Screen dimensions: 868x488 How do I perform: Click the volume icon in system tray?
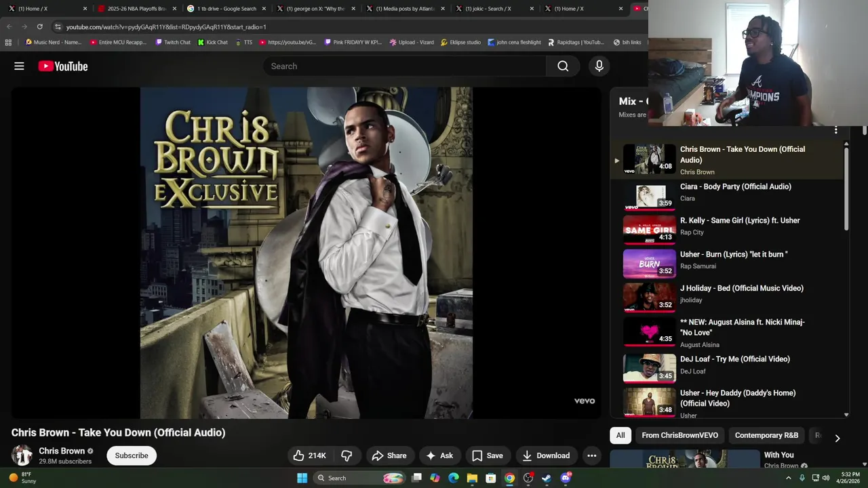point(826,478)
